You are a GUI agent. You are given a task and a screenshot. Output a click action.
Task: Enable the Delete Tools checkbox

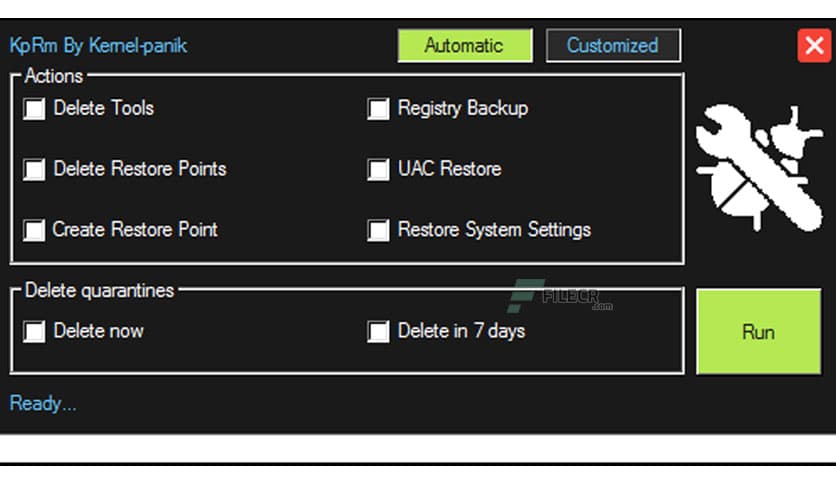pyautogui.click(x=35, y=109)
